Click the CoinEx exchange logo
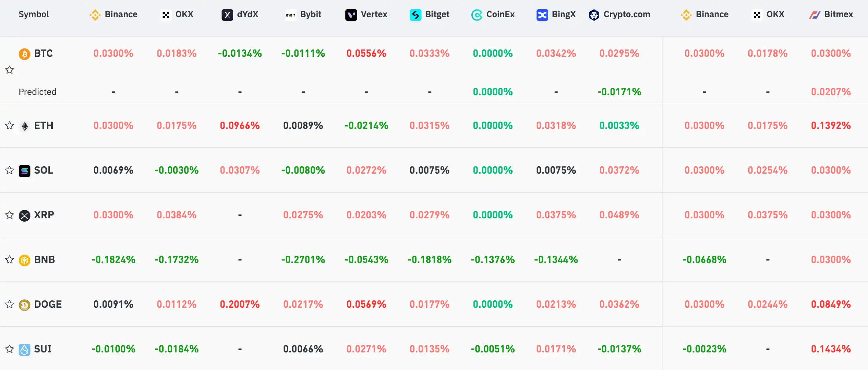 pyautogui.click(x=477, y=15)
